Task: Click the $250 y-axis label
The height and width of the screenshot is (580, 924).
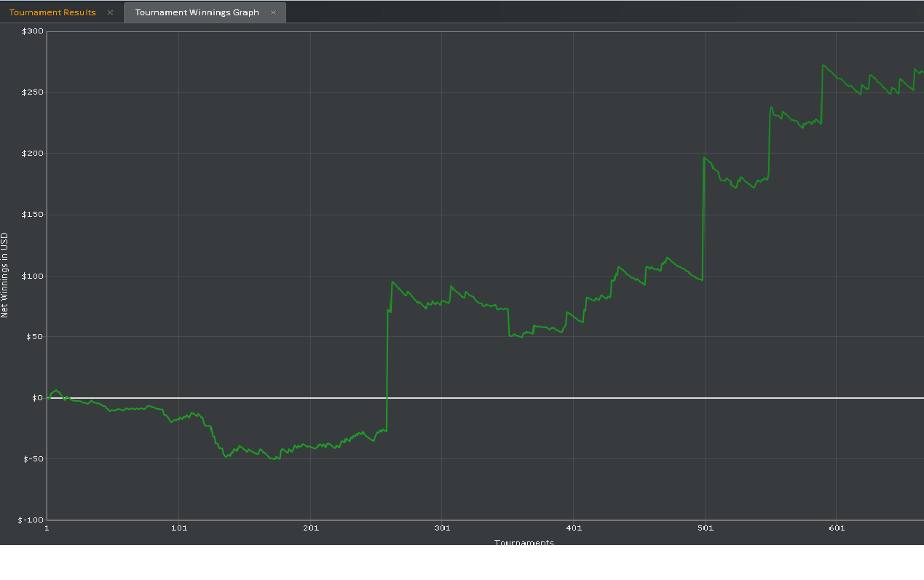Action: [x=33, y=92]
